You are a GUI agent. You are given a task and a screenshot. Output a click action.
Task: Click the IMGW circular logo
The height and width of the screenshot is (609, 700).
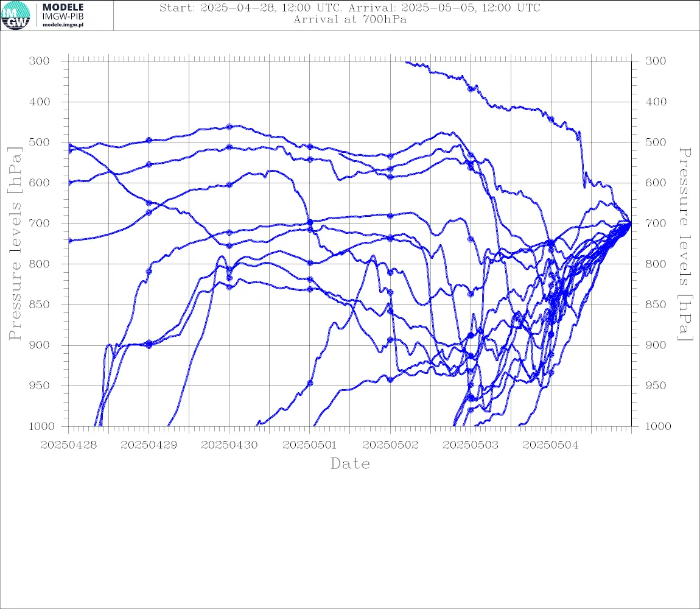(x=16, y=16)
